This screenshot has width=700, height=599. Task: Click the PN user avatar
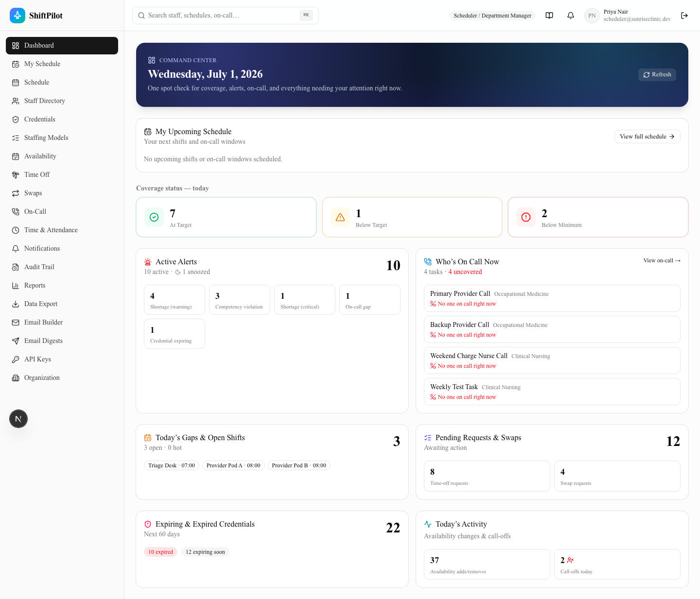tap(592, 16)
